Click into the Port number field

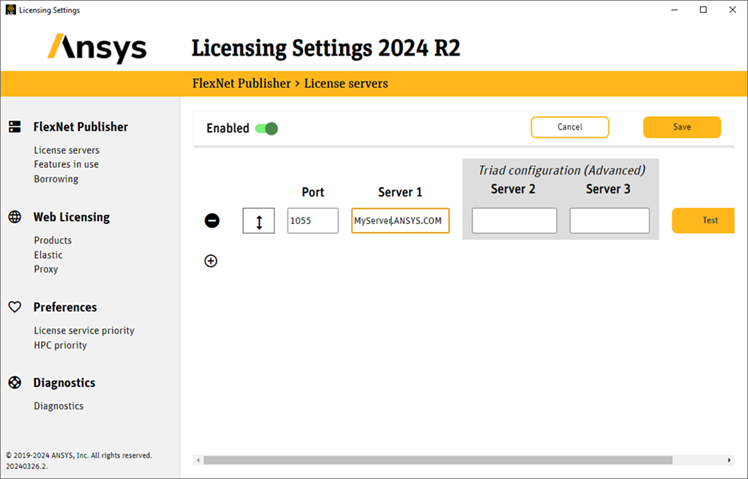[x=312, y=221]
